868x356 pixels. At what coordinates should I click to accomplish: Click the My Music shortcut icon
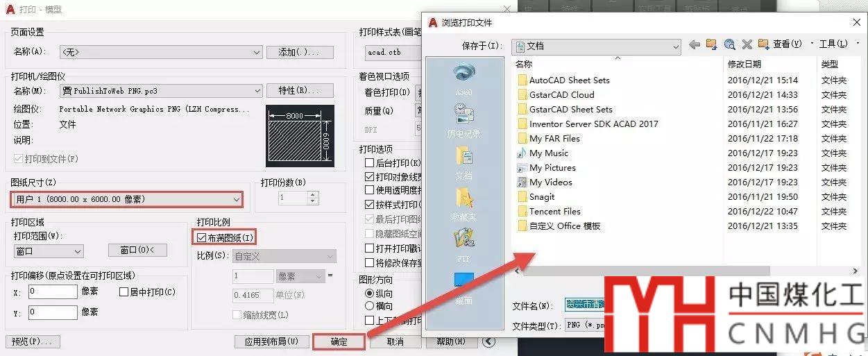tap(522, 153)
